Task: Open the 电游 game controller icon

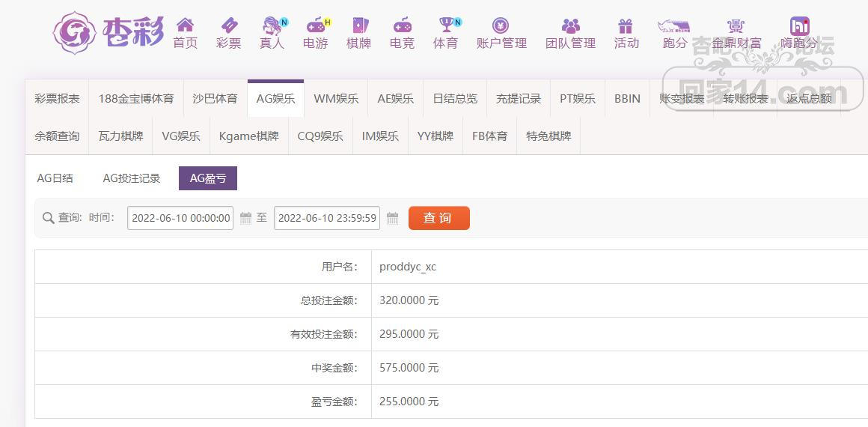Action: click(x=315, y=26)
